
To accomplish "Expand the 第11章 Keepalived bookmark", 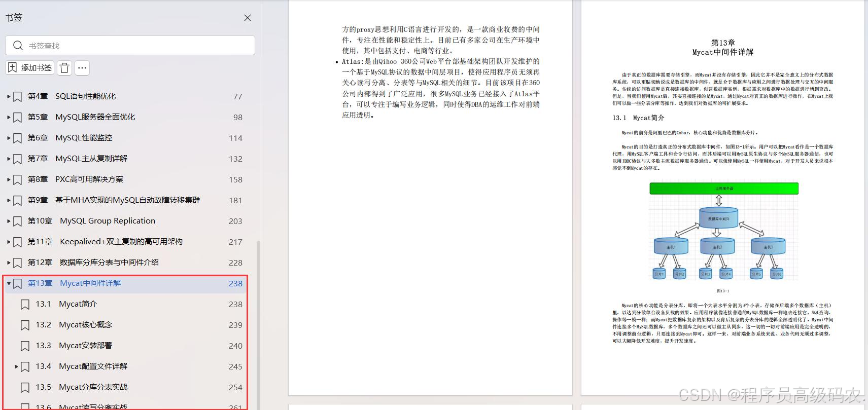I will pos(9,242).
